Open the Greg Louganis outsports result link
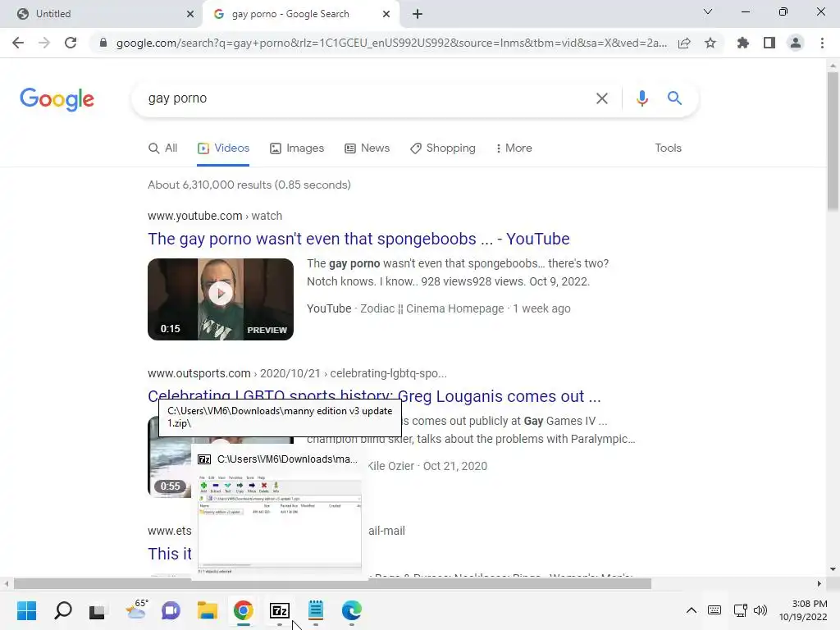The image size is (840, 630). point(374,396)
